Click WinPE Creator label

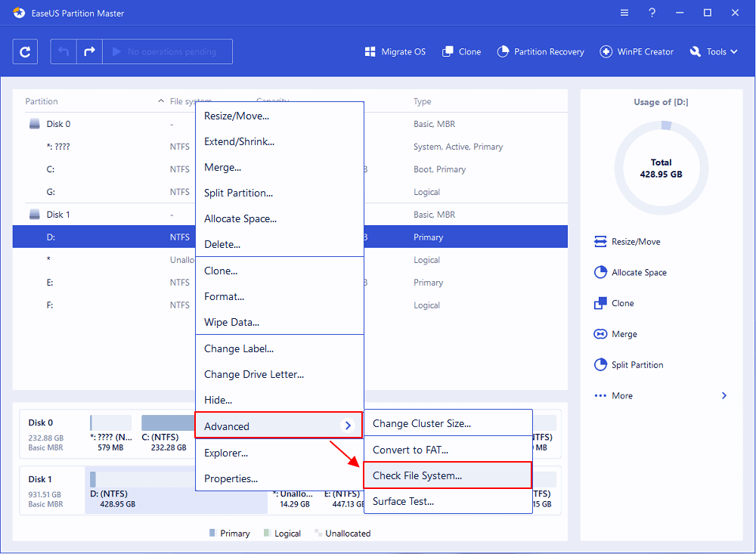pos(645,51)
